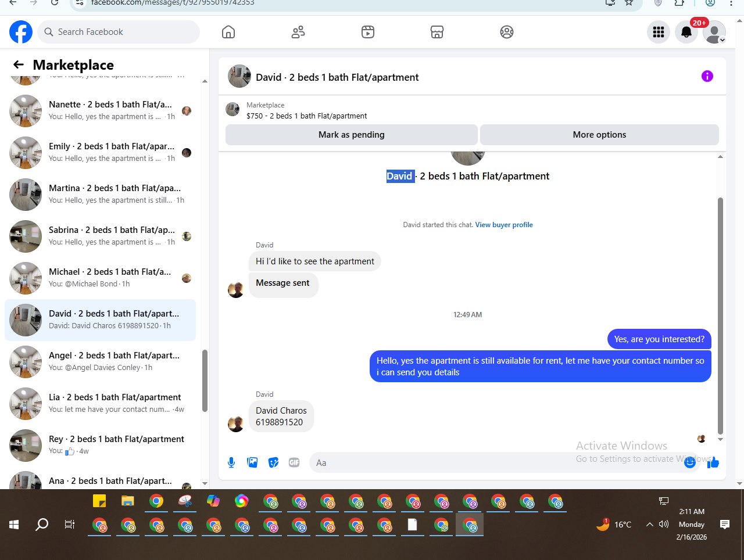
Task: Open the Facebook logo home link
Action: [21, 32]
